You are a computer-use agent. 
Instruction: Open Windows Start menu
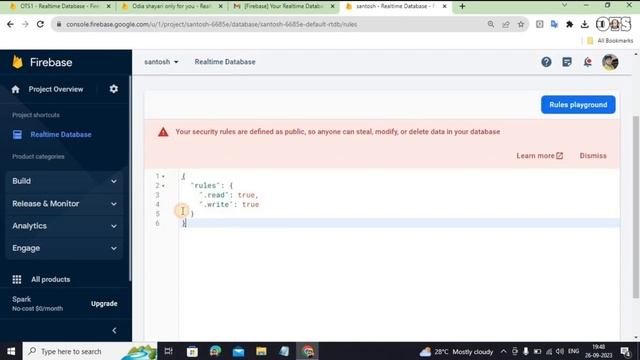(11, 351)
